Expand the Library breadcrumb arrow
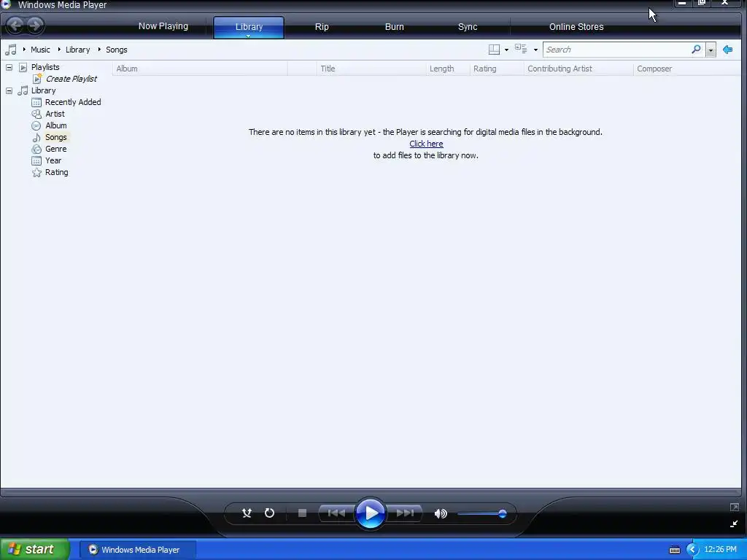 click(59, 49)
